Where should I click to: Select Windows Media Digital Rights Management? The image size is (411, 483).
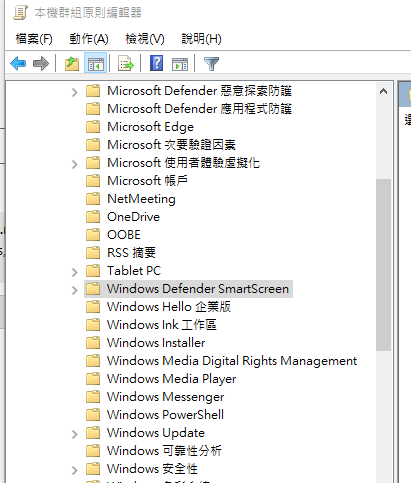point(232,361)
